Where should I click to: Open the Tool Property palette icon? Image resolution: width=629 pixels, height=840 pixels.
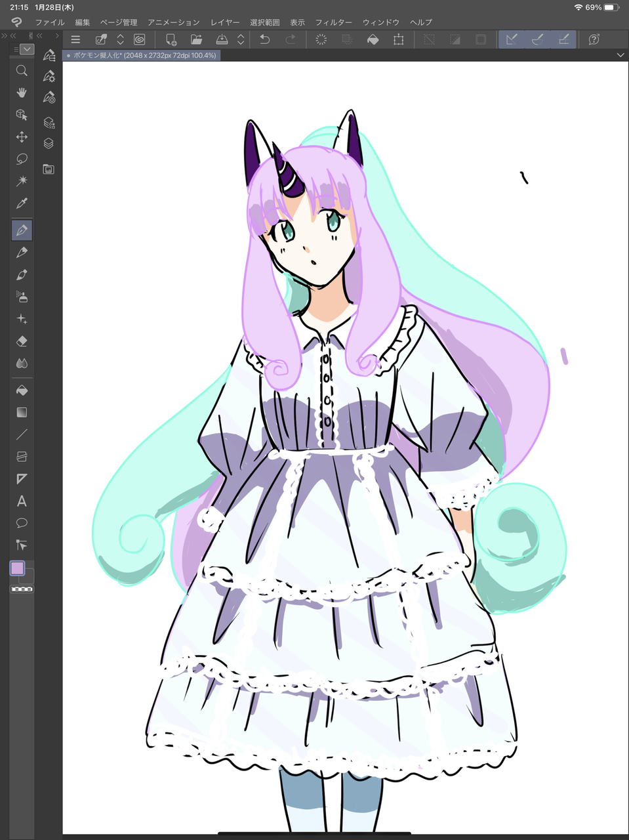[x=49, y=77]
